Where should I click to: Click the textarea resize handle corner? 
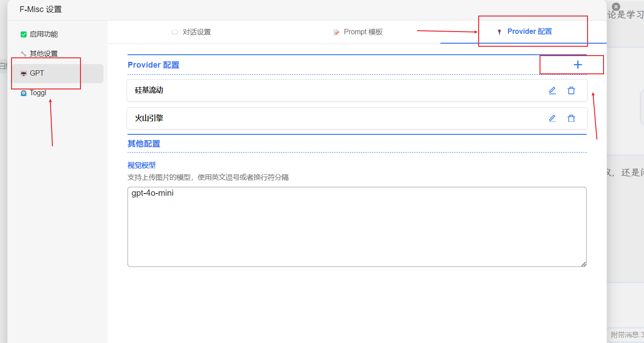[x=584, y=264]
